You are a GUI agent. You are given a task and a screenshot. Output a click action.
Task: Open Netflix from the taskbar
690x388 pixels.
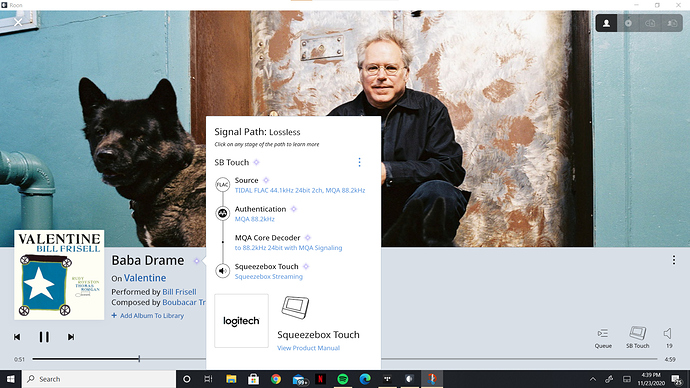click(320, 379)
